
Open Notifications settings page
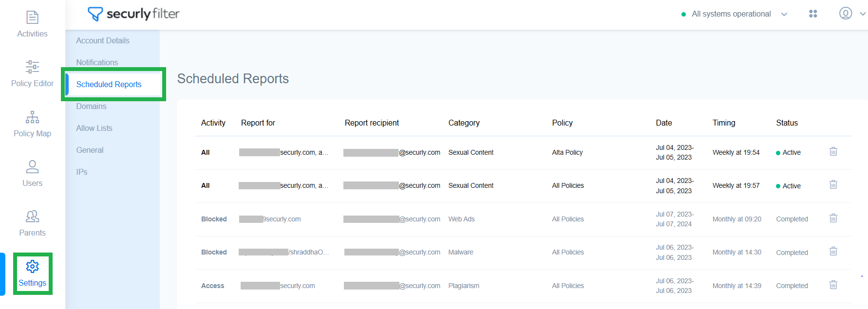97,62
